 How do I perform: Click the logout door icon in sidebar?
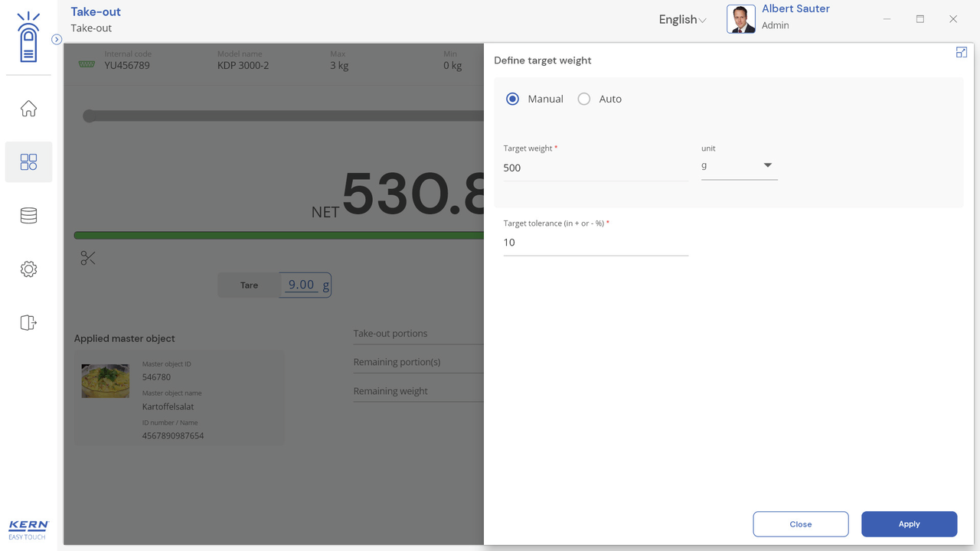tap(28, 322)
